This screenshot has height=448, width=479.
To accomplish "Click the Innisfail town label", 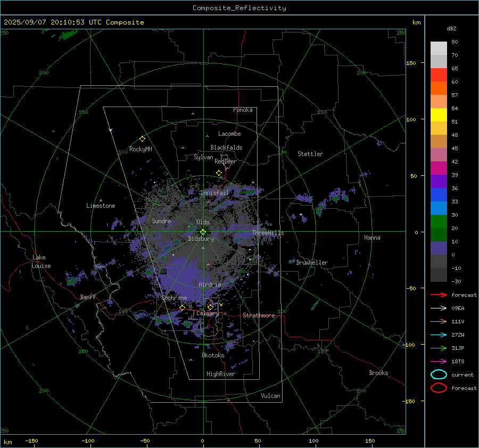I will [x=214, y=193].
